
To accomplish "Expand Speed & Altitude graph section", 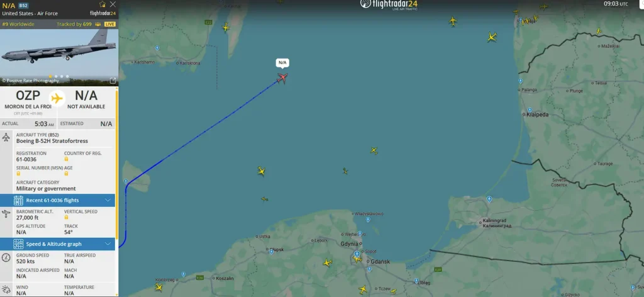I will click(57, 244).
